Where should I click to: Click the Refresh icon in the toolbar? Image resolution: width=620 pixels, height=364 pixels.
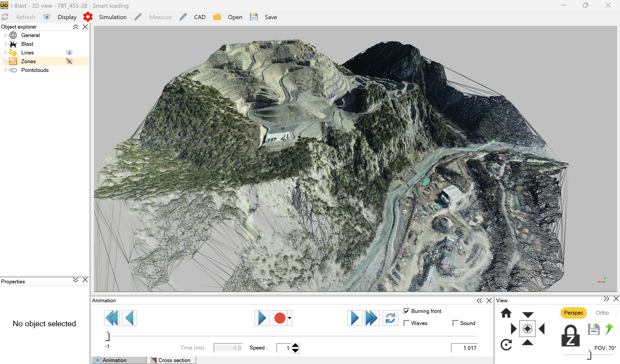click(x=5, y=17)
